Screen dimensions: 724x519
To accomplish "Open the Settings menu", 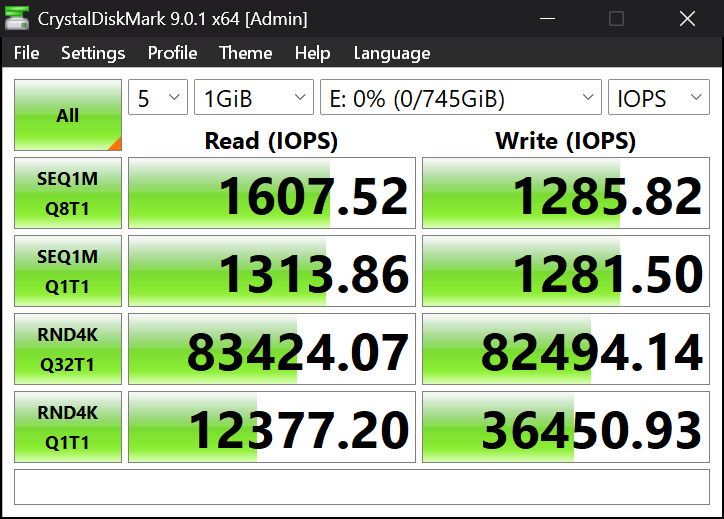I will [93, 53].
